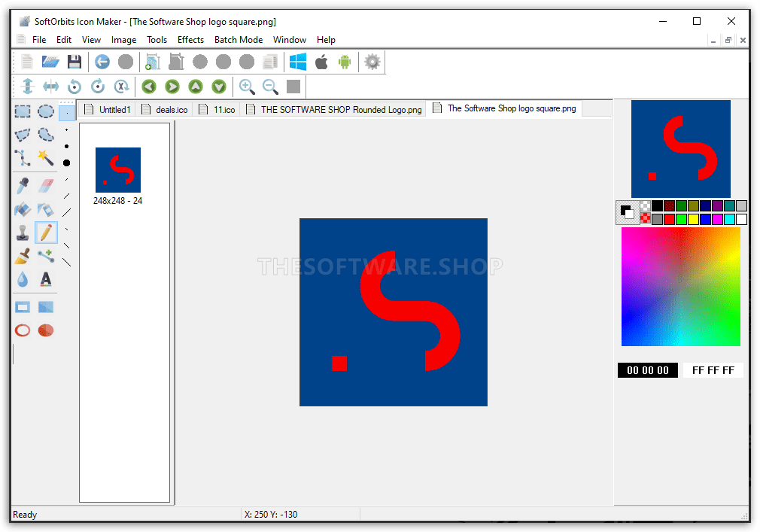Click the flip horizontal icon
Image resolution: width=760 pixels, height=532 pixels.
coord(51,87)
